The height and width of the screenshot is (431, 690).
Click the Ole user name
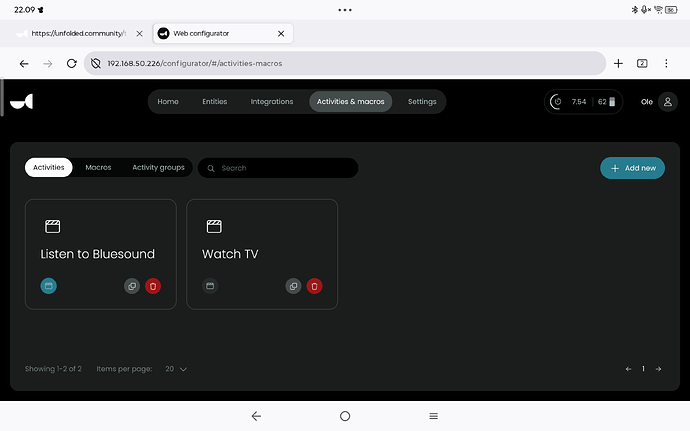pyautogui.click(x=646, y=102)
